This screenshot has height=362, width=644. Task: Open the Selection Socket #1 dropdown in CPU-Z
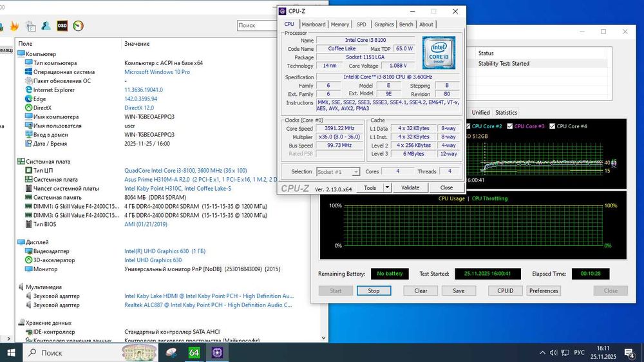point(355,172)
